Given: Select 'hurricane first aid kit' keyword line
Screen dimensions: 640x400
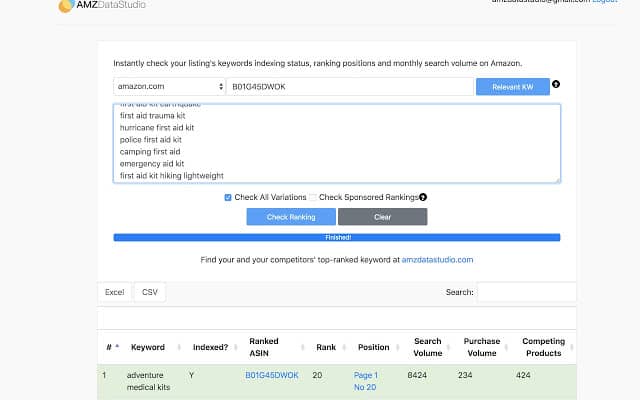Looking at the screenshot, I should coord(157,128).
